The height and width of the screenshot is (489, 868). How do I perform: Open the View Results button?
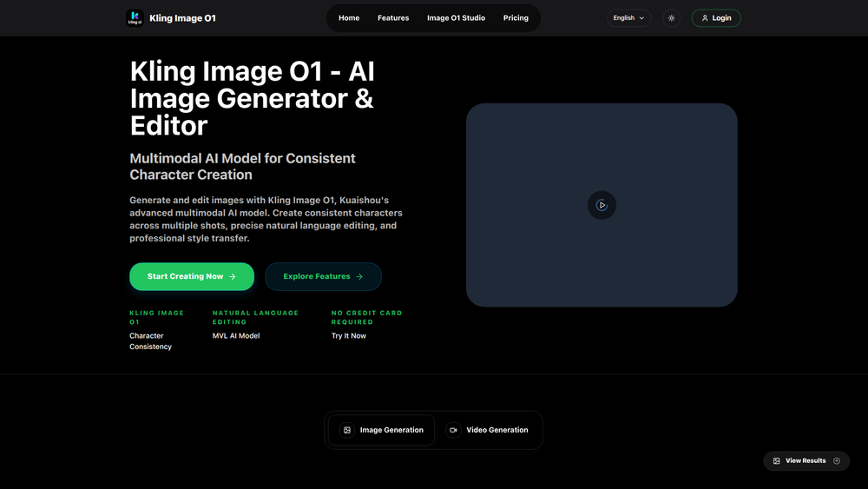[x=806, y=460]
